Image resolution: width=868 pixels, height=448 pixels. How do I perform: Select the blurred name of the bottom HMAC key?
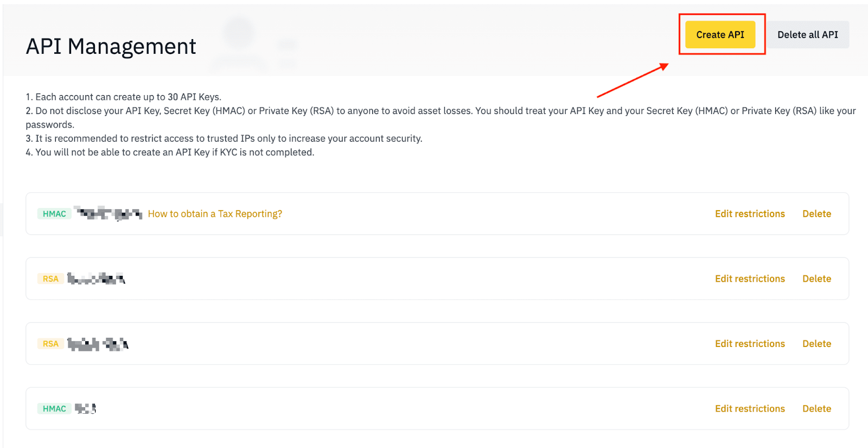[x=85, y=408]
